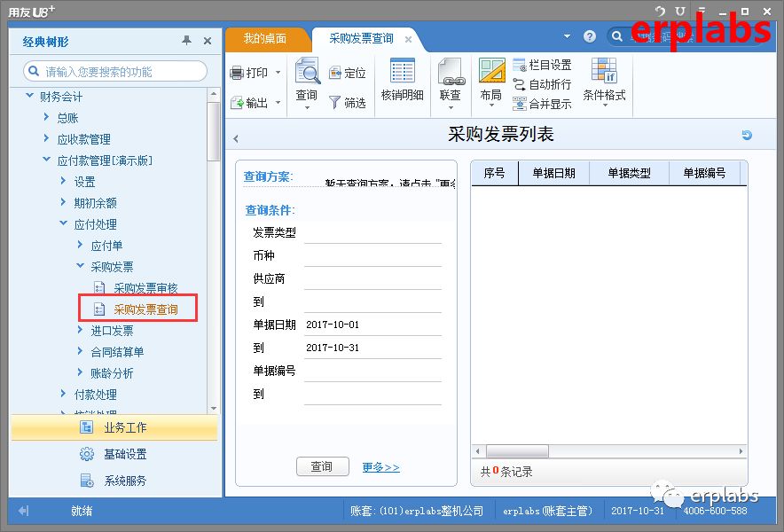Expand the 布局 dropdown arrow
784x532 pixels.
coord(491,106)
